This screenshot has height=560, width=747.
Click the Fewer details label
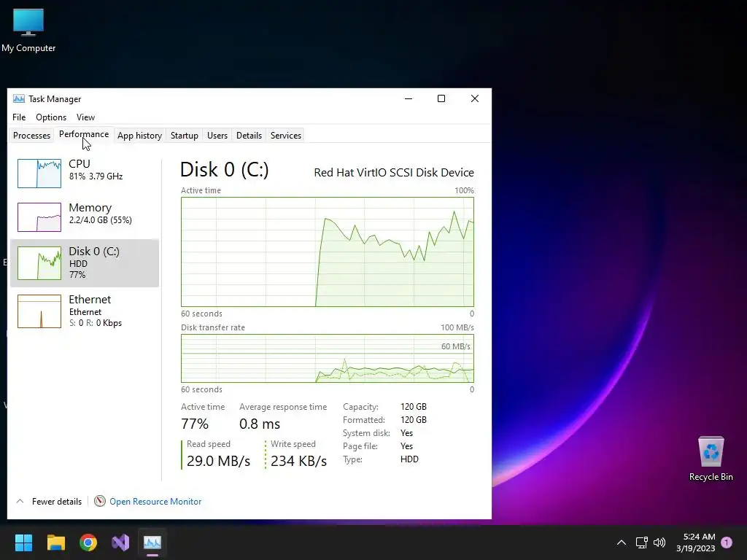click(57, 502)
